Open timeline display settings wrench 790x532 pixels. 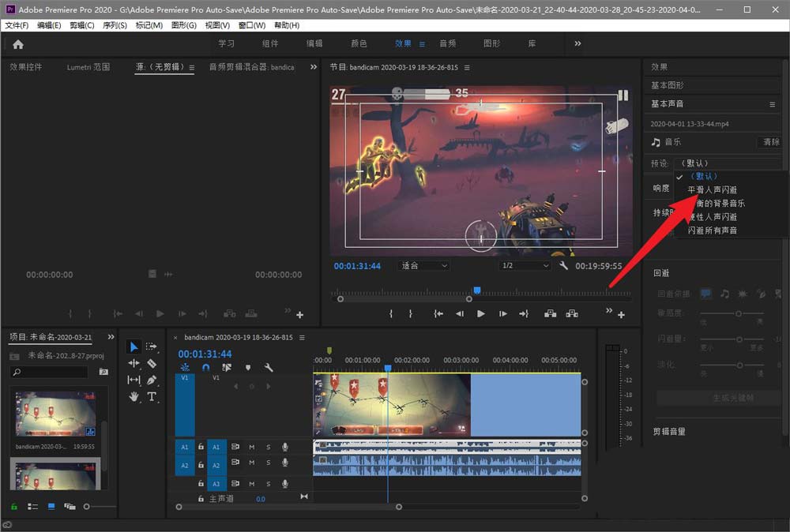click(269, 367)
